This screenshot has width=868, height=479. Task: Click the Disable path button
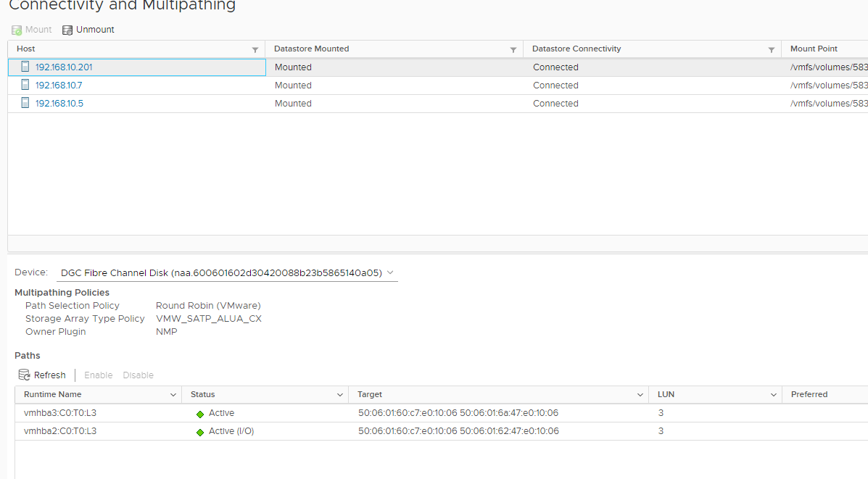coord(138,375)
